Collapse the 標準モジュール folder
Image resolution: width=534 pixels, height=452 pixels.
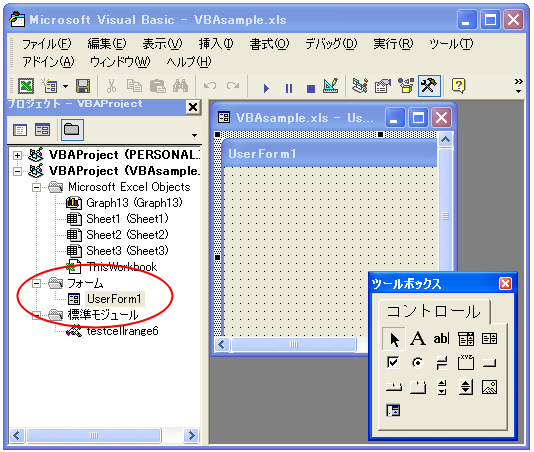pyautogui.click(x=36, y=315)
